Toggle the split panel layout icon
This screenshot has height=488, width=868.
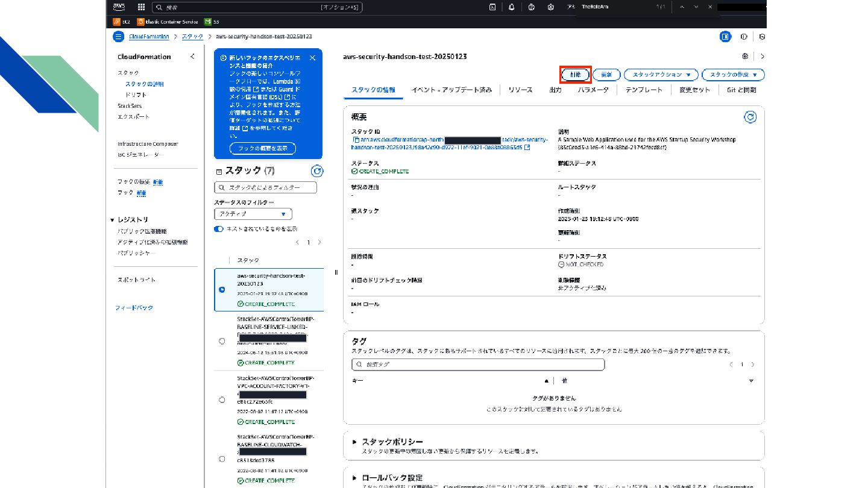click(725, 37)
